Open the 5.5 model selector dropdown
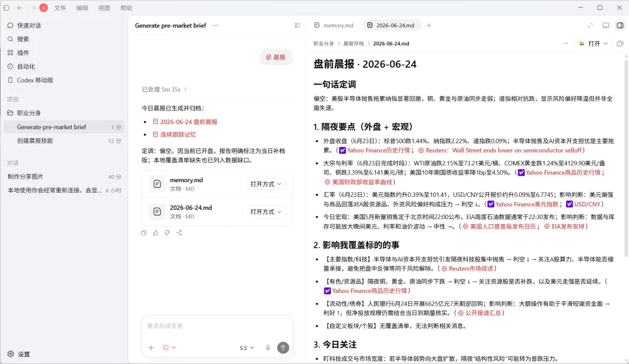This screenshot has height=364, width=629. (247, 348)
